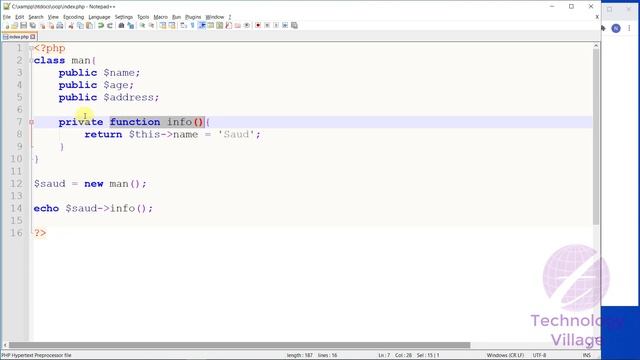The width and height of the screenshot is (640, 360).
Task: Close document with menu bar X button
Action: tap(597, 17)
